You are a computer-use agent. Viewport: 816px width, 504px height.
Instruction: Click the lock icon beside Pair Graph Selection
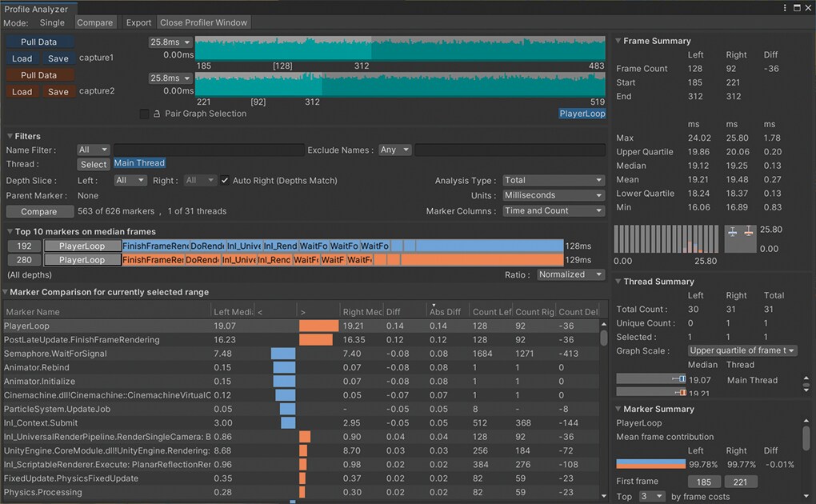pos(157,114)
